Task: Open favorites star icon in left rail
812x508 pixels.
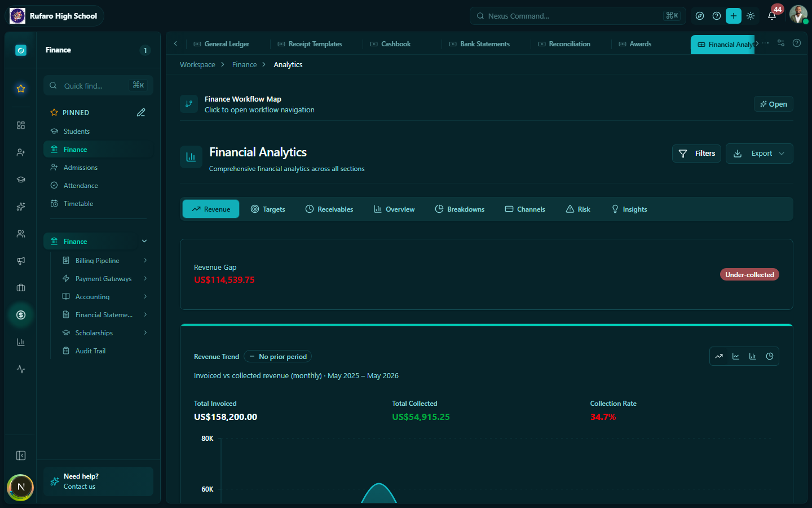Action: (x=21, y=89)
